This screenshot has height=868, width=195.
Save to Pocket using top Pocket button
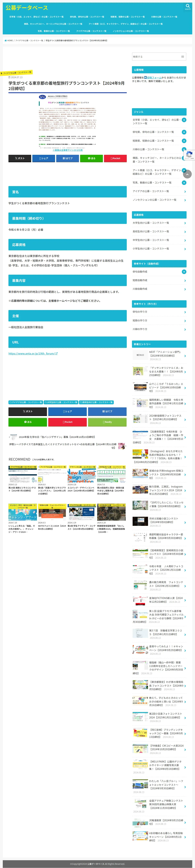[x=115, y=158]
